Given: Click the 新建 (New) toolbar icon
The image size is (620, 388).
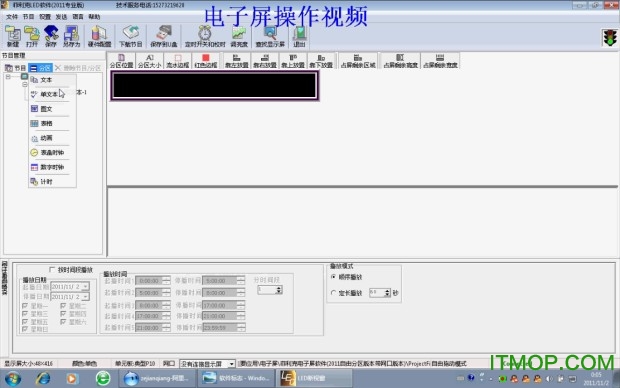Looking at the screenshot, I should tap(13, 36).
